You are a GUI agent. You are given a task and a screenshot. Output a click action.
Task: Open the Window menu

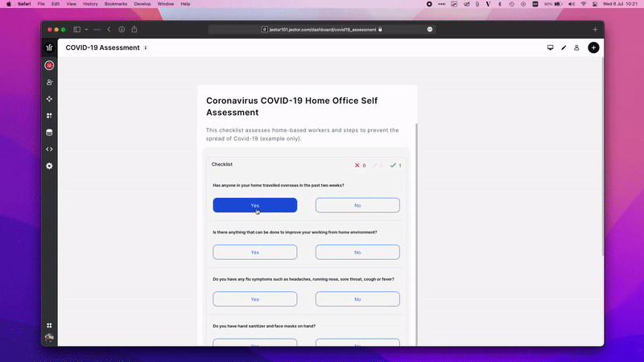[x=166, y=4]
